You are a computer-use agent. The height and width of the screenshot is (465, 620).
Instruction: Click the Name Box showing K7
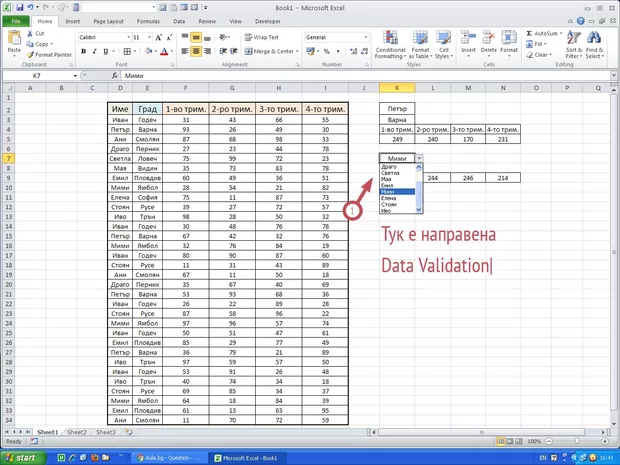40,76
